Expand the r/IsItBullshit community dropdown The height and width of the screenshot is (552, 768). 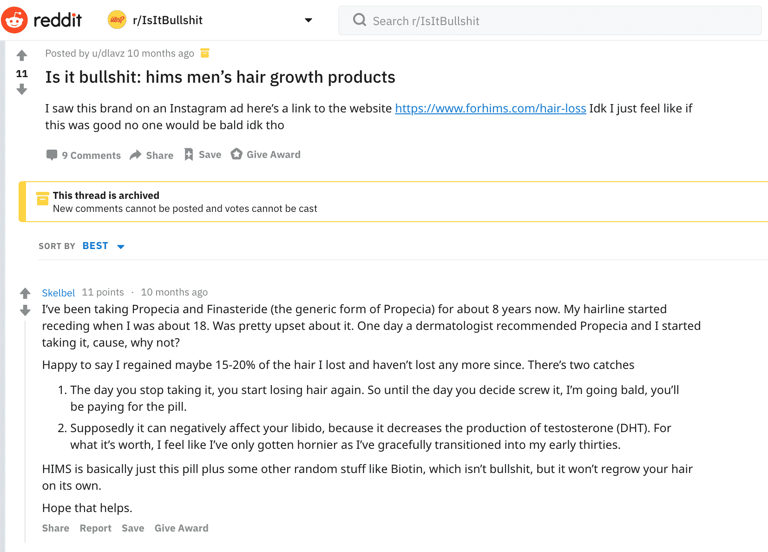(x=308, y=20)
